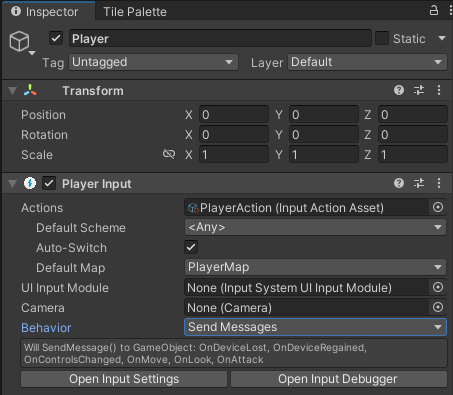
Task: Uncheck the Auto-Switch checkbox
Action: (191, 247)
